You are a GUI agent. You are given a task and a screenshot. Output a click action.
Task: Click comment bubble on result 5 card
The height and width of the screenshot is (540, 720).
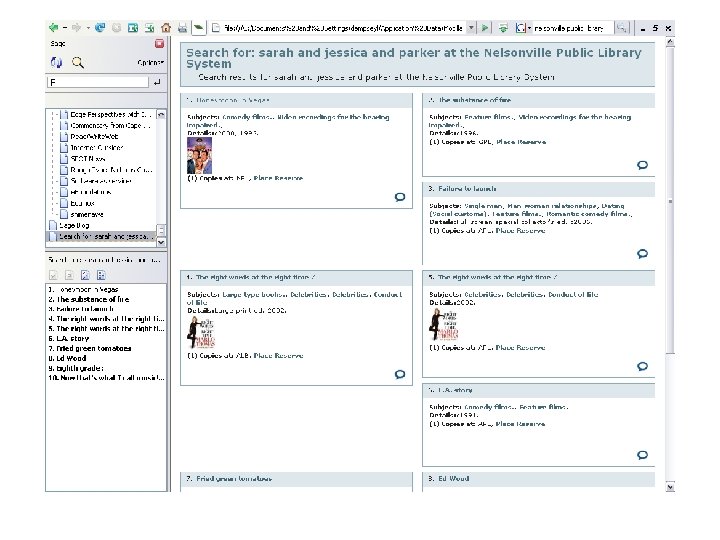tap(642, 366)
